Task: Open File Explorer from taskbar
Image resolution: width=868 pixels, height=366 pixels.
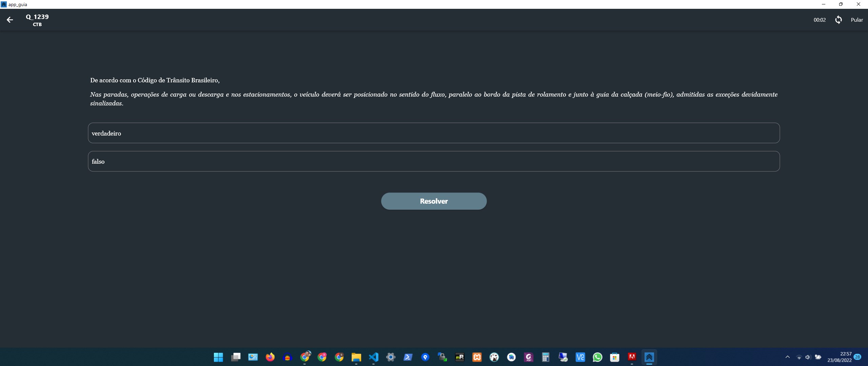Action: click(x=356, y=357)
